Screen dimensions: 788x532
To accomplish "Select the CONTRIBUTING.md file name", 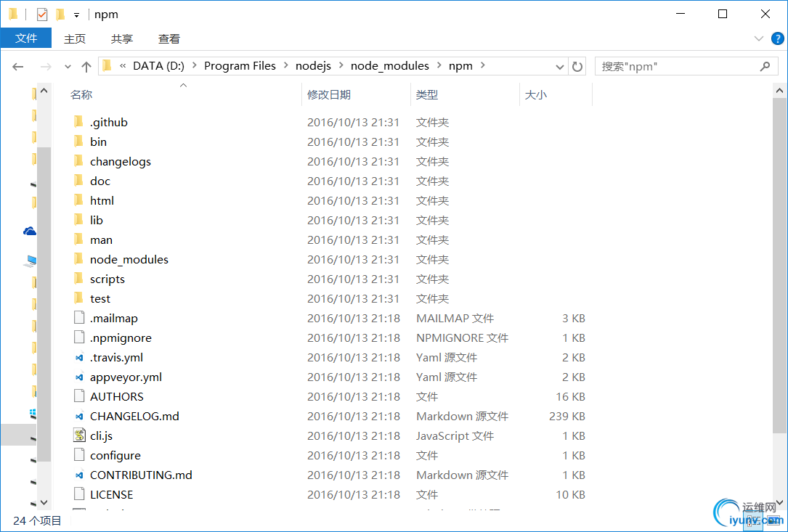I will (141, 475).
